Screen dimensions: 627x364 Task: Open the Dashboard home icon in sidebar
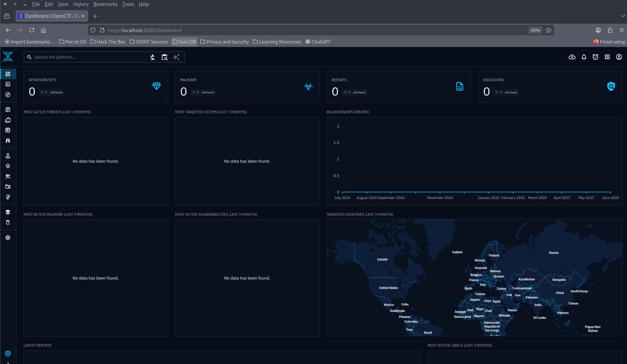(x=8, y=74)
